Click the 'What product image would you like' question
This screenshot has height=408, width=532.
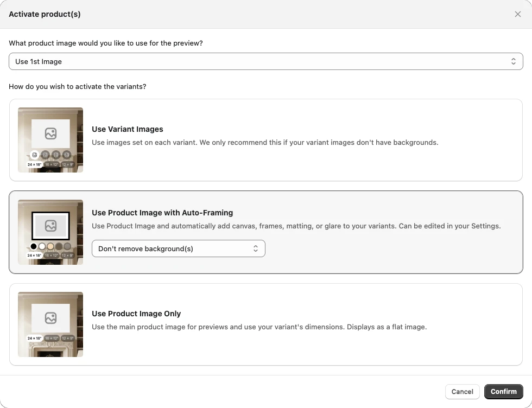click(105, 43)
